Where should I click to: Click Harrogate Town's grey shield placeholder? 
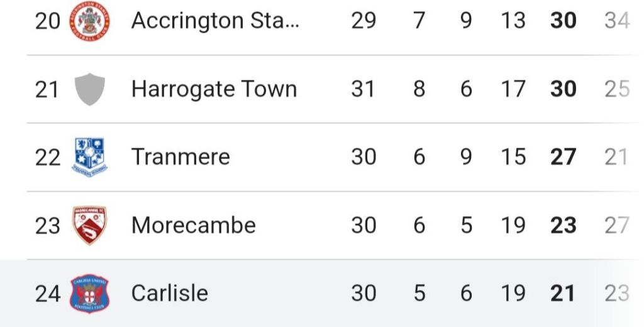(90, 89)
